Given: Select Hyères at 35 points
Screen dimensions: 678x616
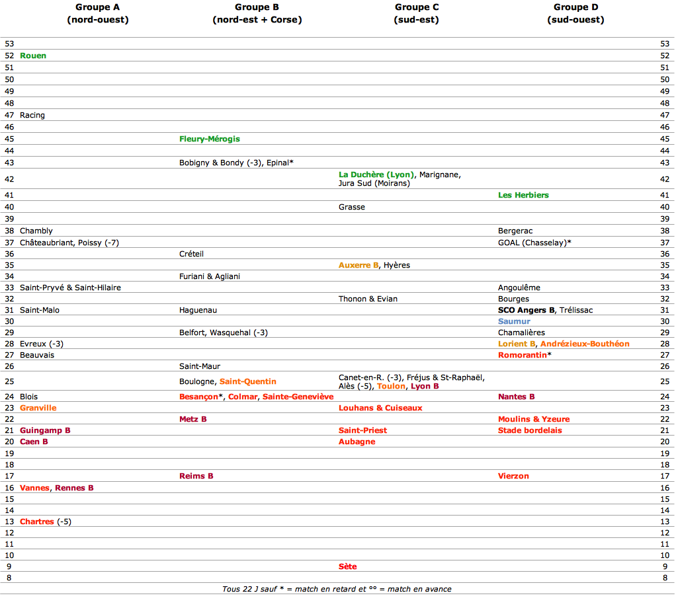Looking at the screenshot, I should (x=396, y=265).
